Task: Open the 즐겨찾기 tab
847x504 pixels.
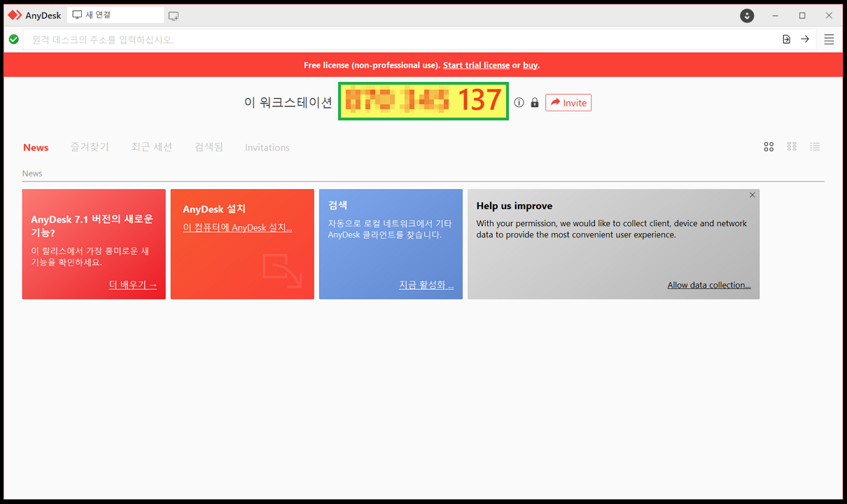Action: 90,147
